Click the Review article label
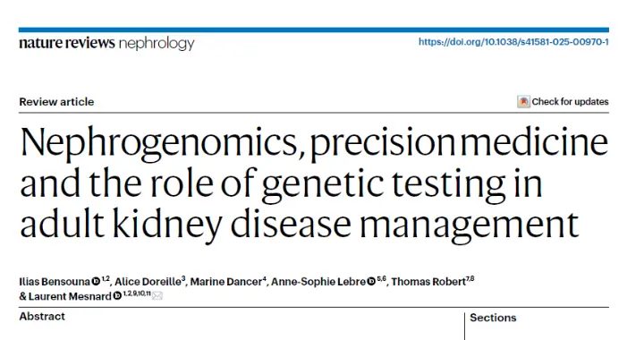644x340 pixels. [56, 102]
